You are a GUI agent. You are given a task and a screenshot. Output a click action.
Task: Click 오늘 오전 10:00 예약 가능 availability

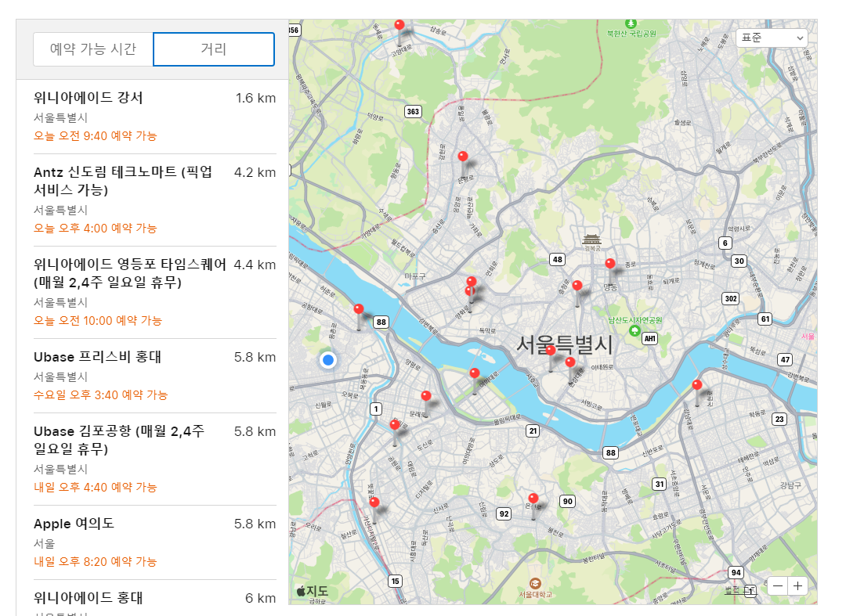click(x=98, y=320)
